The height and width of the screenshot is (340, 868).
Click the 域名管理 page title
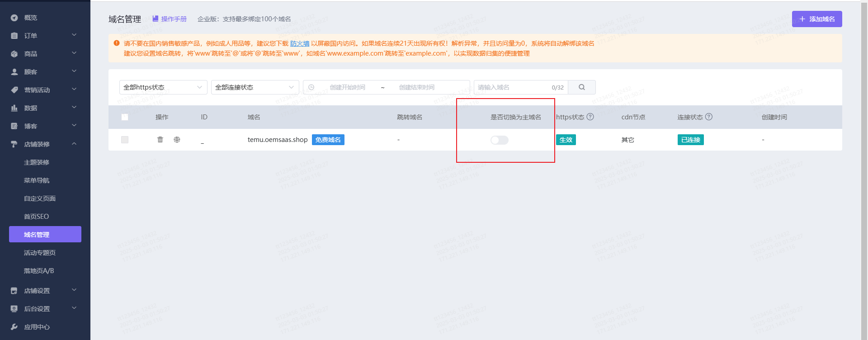125,19
